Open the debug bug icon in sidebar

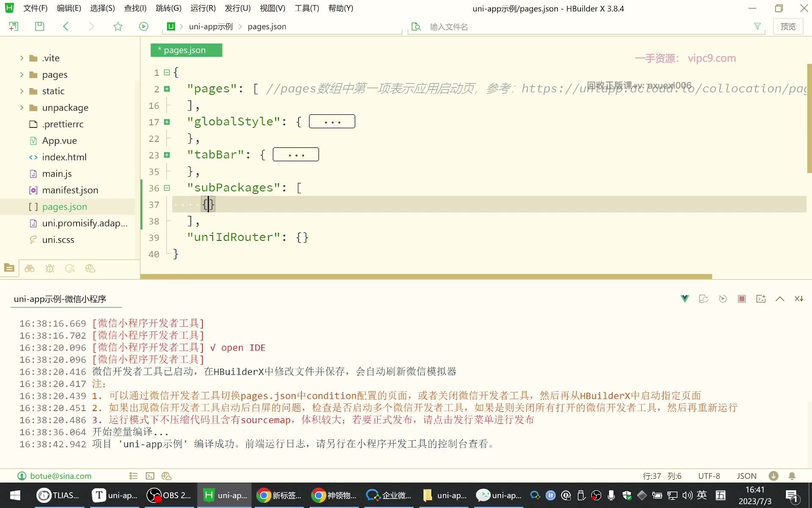point(50,268)
